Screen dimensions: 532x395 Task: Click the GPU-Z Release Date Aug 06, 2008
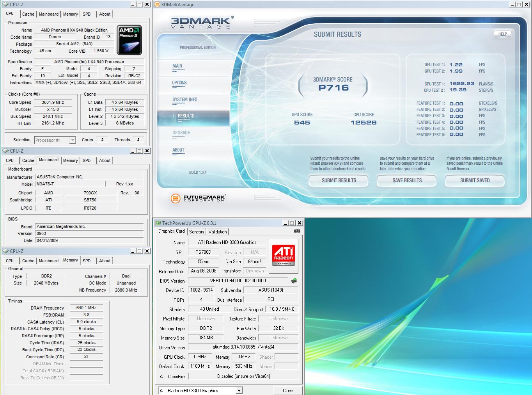coord(204,271)
